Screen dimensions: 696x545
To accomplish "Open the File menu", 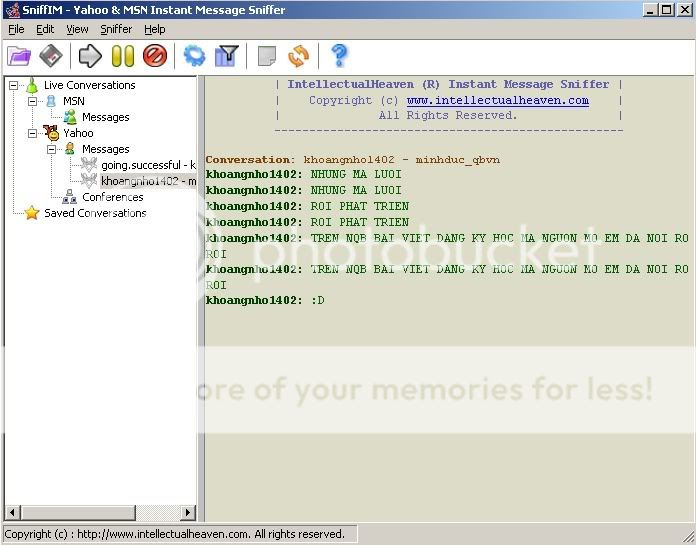I will (x=16, y=29).
